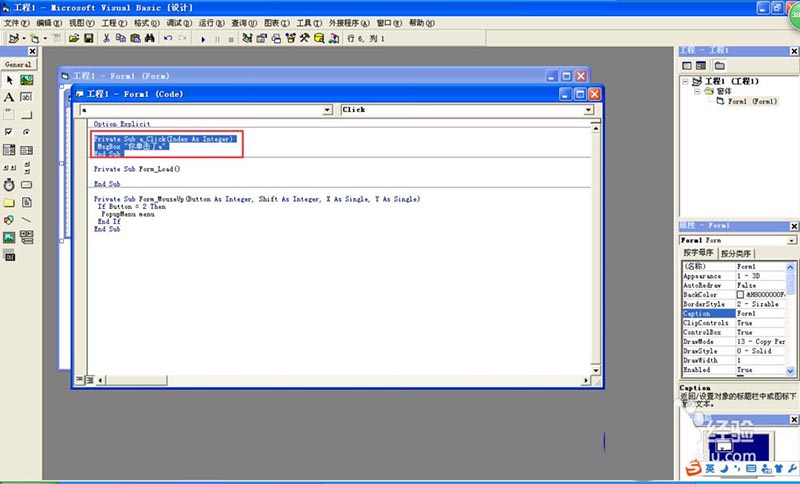Click the Save Project floppy disk icon
Screen dimensions: 800x484
coord(89,38)
